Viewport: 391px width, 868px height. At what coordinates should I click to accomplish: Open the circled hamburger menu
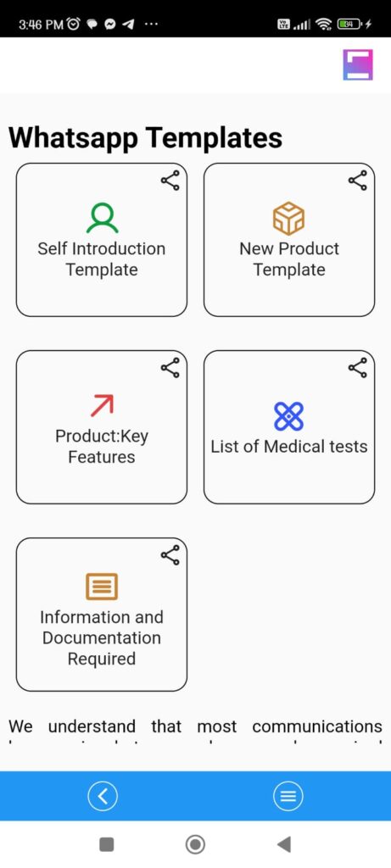pos(288,796)
